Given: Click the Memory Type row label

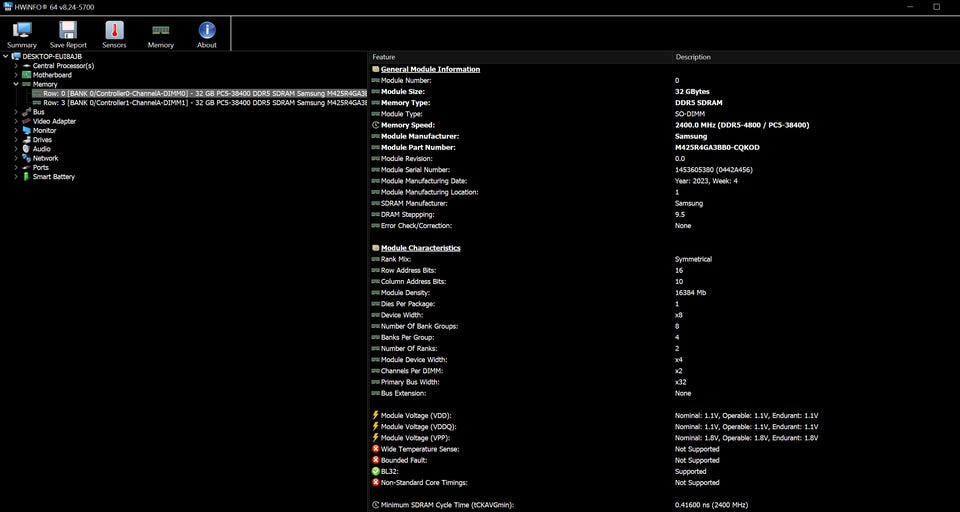Looking at the screenshot, I should pyautogui.click(x=405, y=103).
